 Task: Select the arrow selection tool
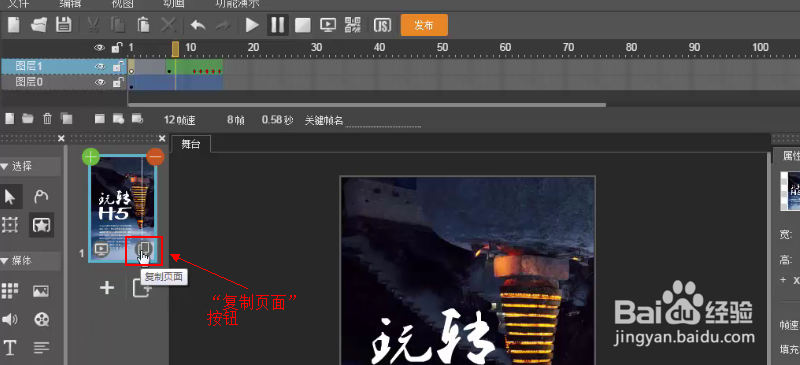coord(11,197)
